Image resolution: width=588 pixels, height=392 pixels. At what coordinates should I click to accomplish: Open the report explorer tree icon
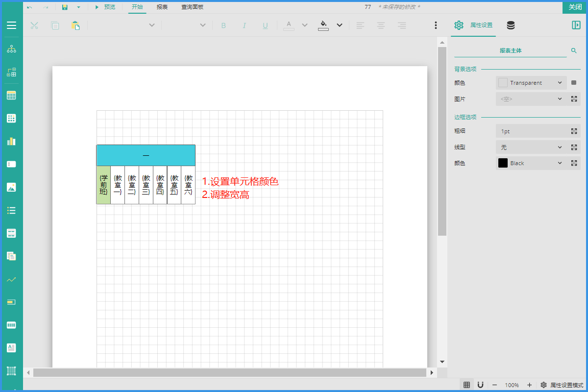coord(11,49)
